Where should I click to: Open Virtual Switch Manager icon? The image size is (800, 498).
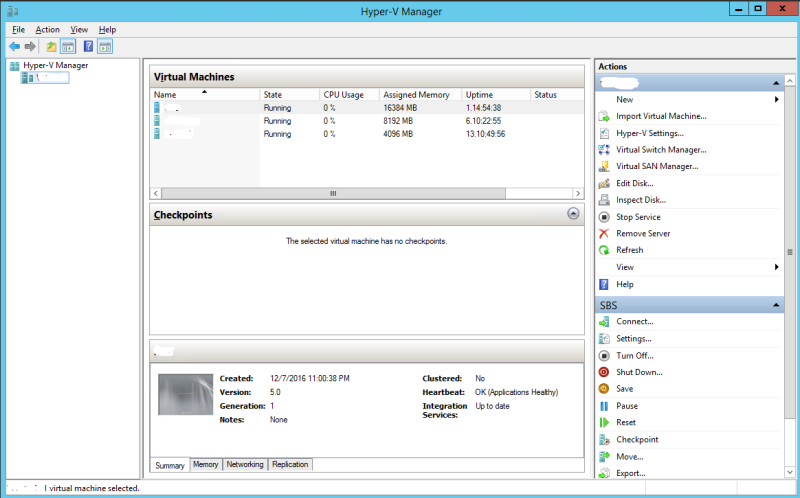point(604,150)
